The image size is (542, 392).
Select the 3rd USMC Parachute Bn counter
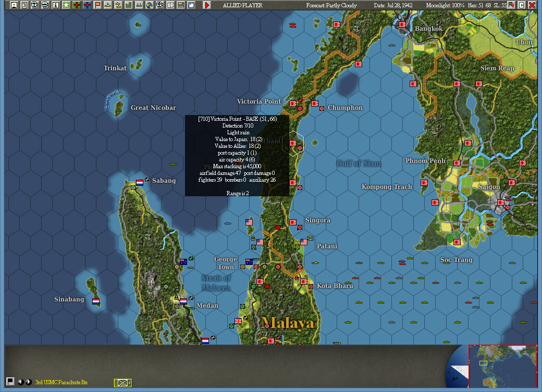tap(122, 382)
